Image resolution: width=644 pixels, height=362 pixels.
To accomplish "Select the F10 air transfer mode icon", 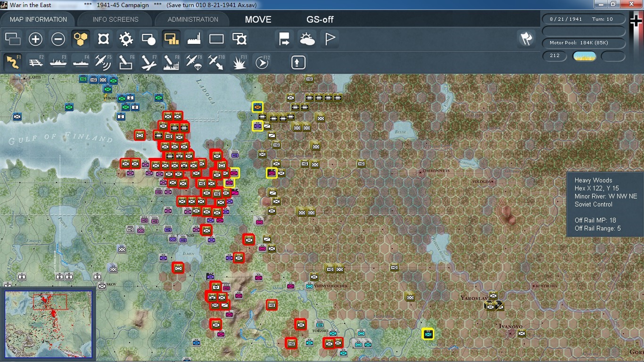I will tap(216, 62).
